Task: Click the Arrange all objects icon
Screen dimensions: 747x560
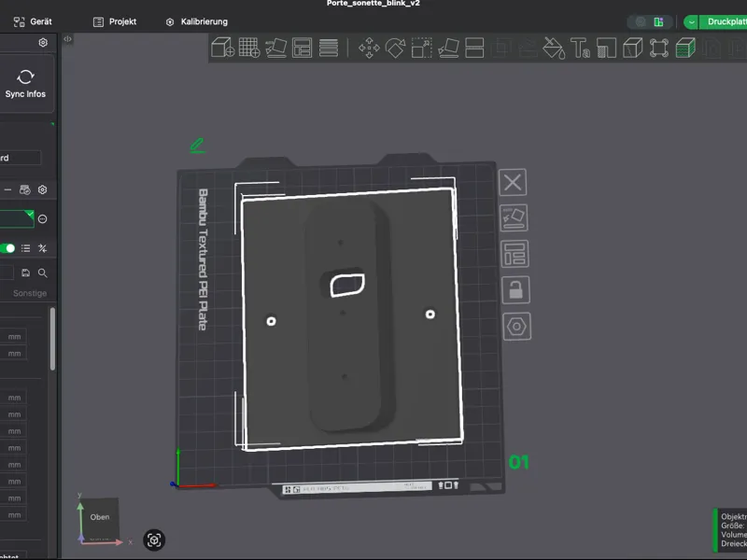Action: pyautogui.click(x=302, y=48)
